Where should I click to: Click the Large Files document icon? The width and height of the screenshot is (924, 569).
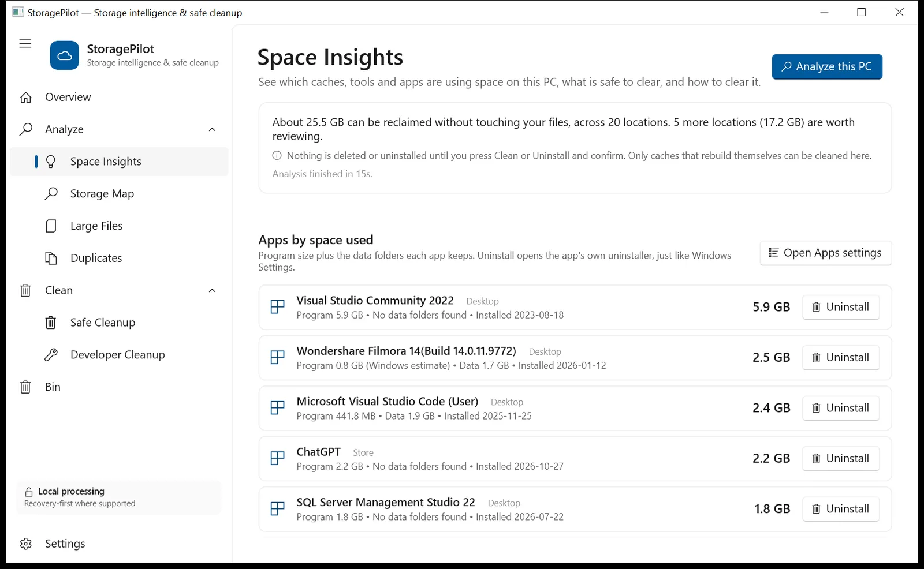tap(51, 226)
